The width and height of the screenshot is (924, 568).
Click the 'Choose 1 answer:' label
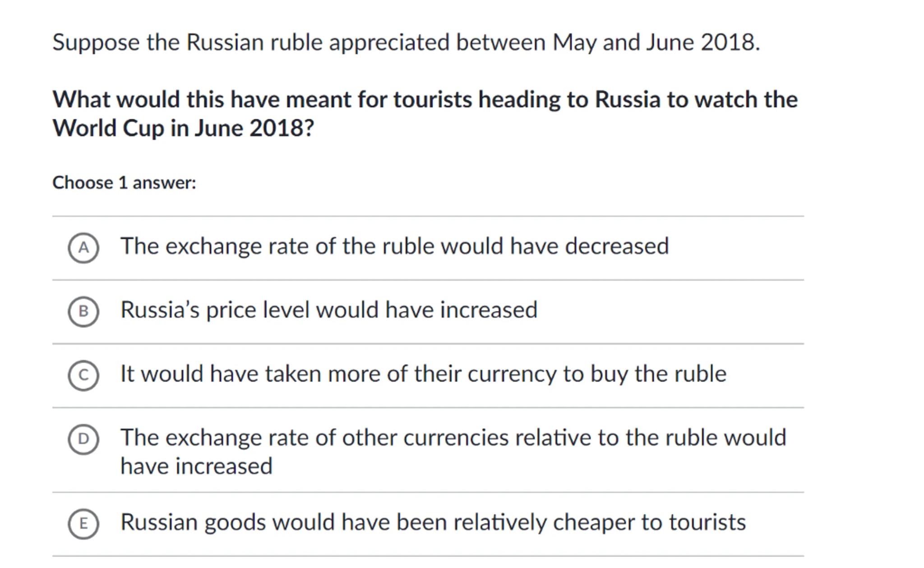point(124,183)
